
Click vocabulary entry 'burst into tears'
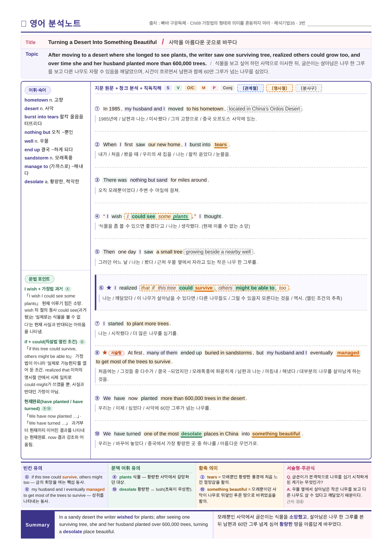[x=54, y=120]
